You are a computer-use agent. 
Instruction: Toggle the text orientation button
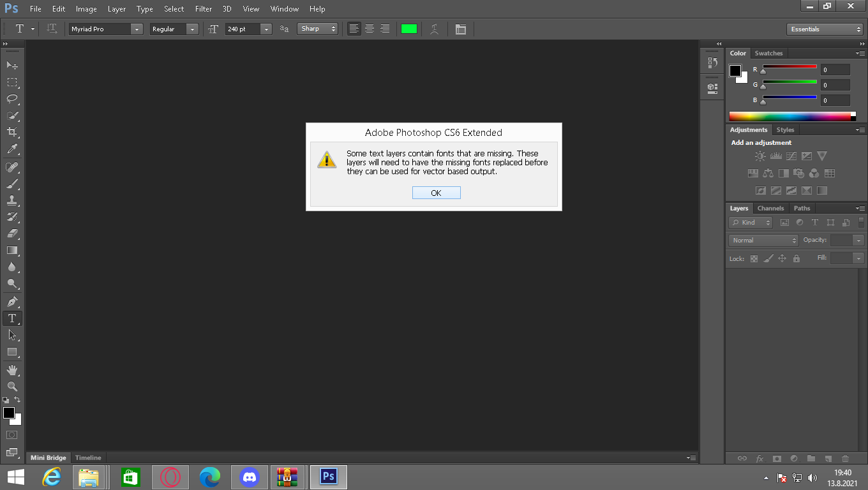(x=52, y=29)
